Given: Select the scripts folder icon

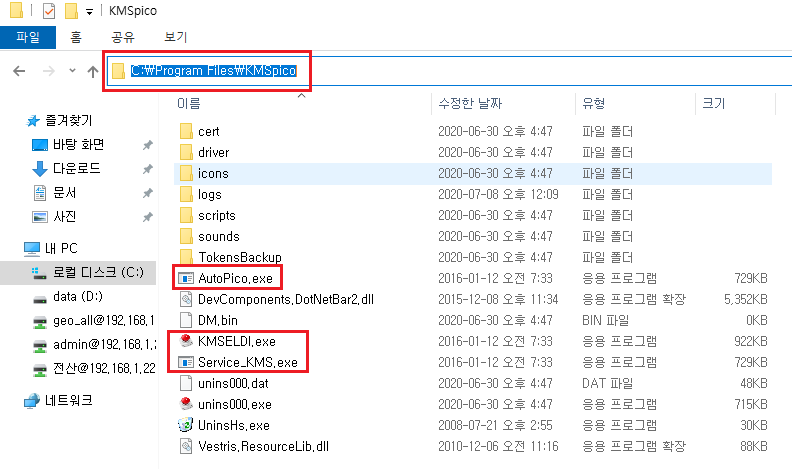Looking at the screenshot, I should tap(186, 215).
